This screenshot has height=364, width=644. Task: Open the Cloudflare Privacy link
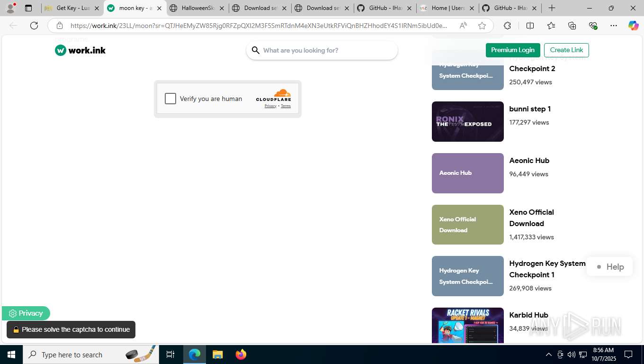pos(270,106)
